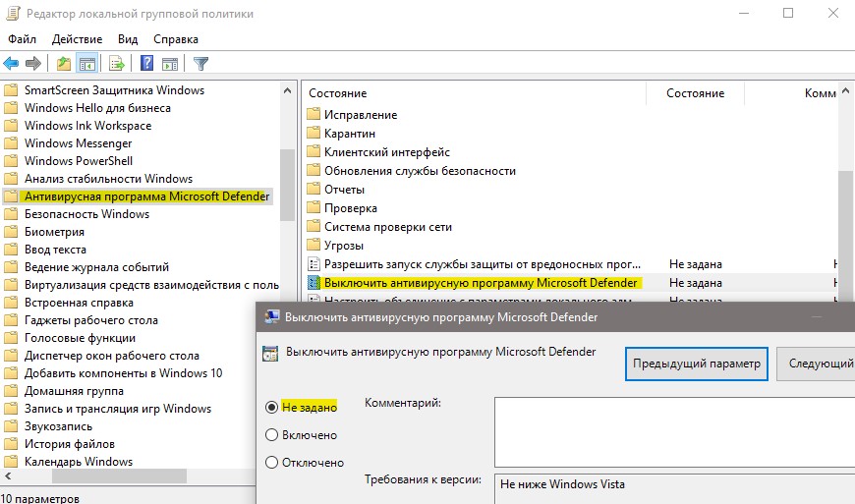Click the folder icon for Угрозы

tap(313, 245)
